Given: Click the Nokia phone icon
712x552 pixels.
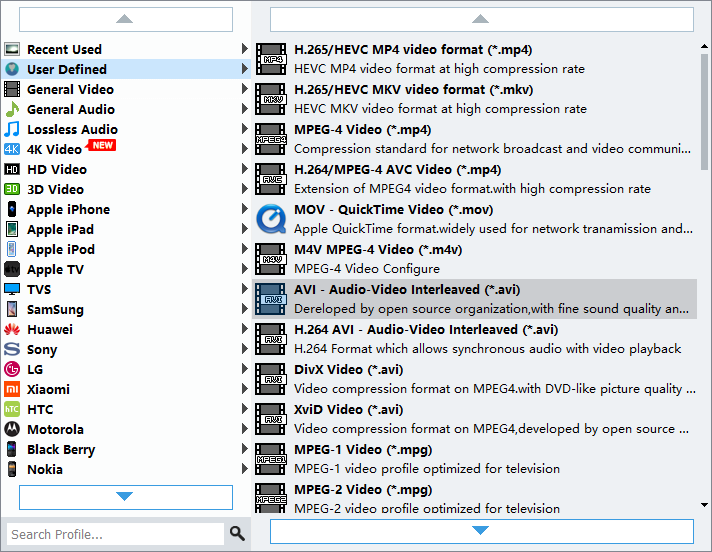Looking at the screenshot, I should pos(12,469).
